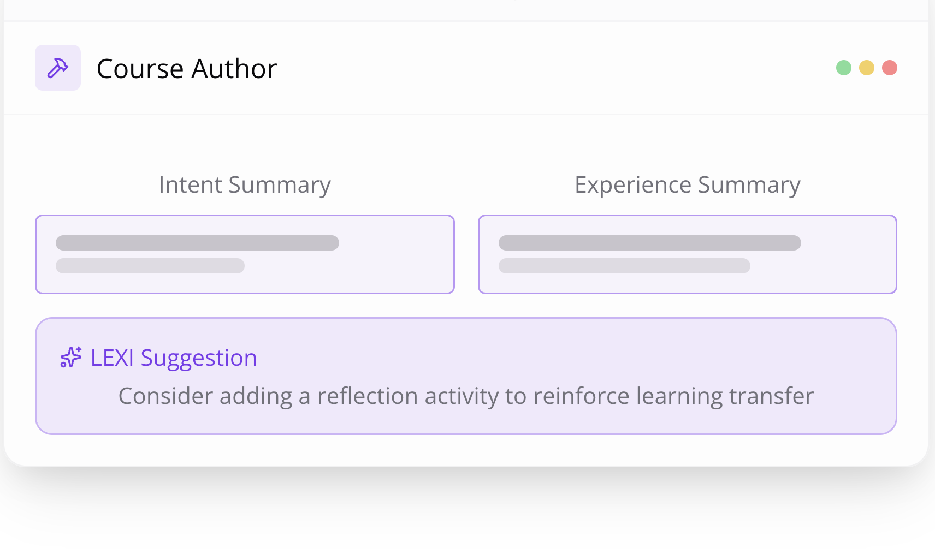Click the red window dot
Viewport: 935px width, 560px height.
[890, 68]
